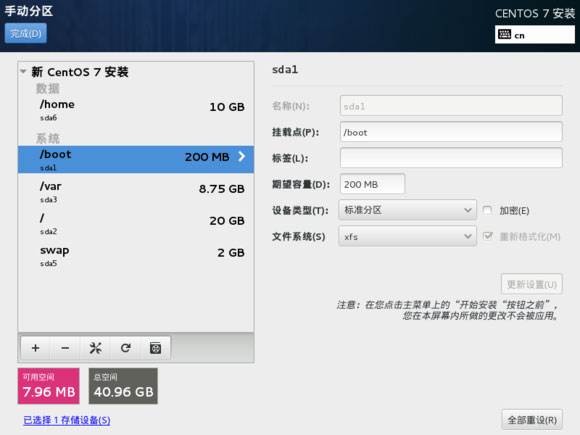Show storage summary disk icon

(x=155, y=348)
